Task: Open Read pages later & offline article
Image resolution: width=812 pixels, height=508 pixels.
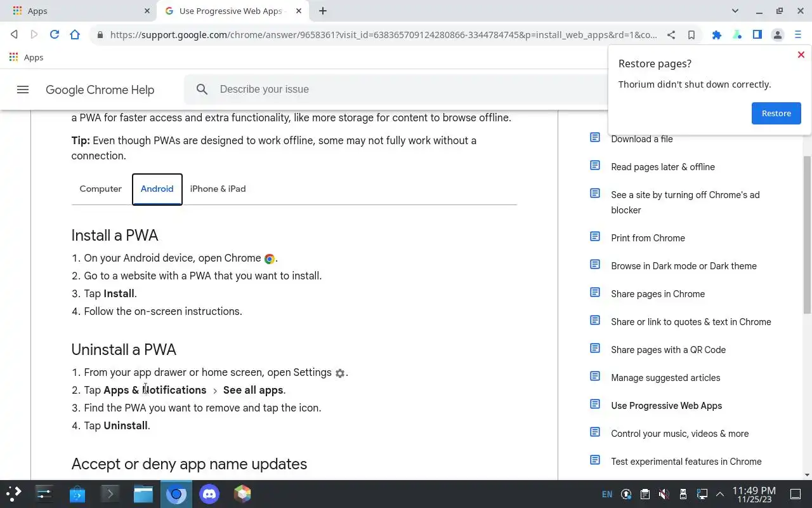Action: [663, 167]
